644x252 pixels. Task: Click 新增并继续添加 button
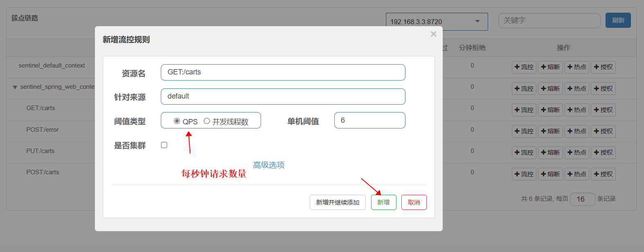pyautogui.click(x=338, y=202)
